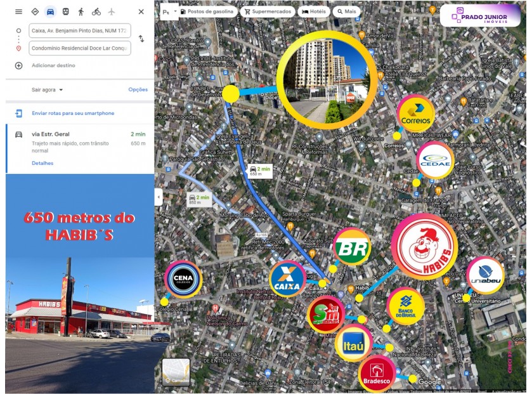Filter by Supermercados
Screen dimensions: 532x394
coord(268,11)
